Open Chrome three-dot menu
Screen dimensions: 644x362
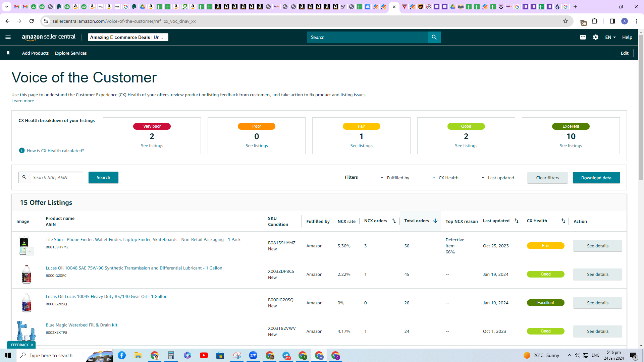click(637, 21)
